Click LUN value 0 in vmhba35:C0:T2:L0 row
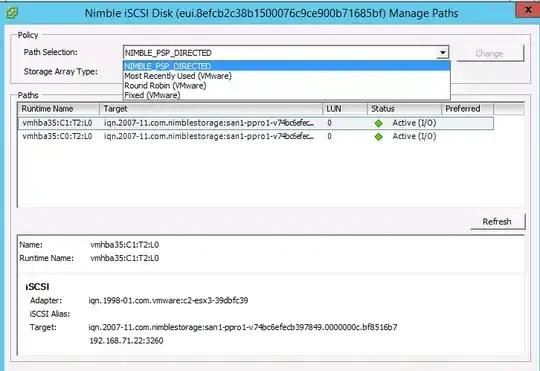The height and width of the screenshot is (371, 540). click(x=330, y=136)
